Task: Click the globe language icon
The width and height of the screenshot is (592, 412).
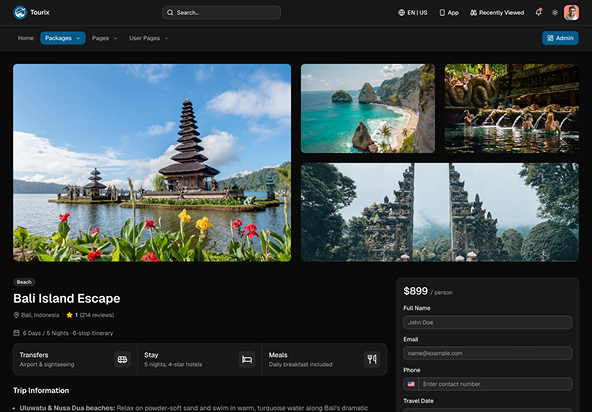Action: 401,12
